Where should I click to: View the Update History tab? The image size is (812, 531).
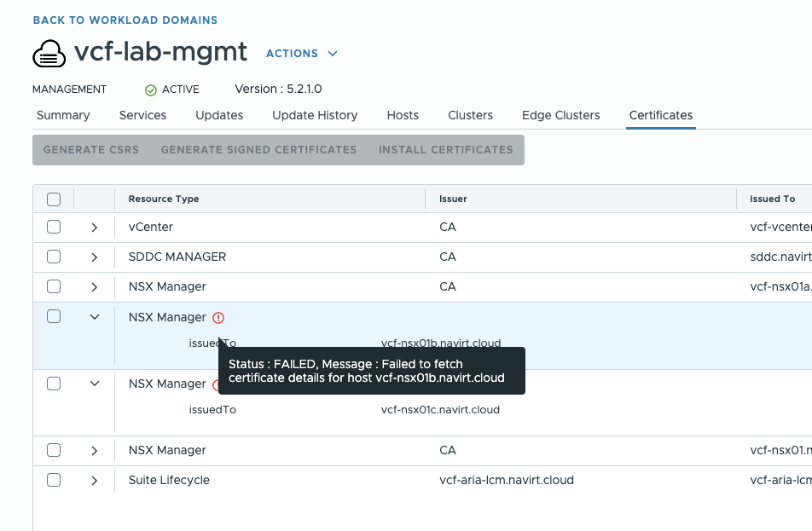(x=315, y=115)
